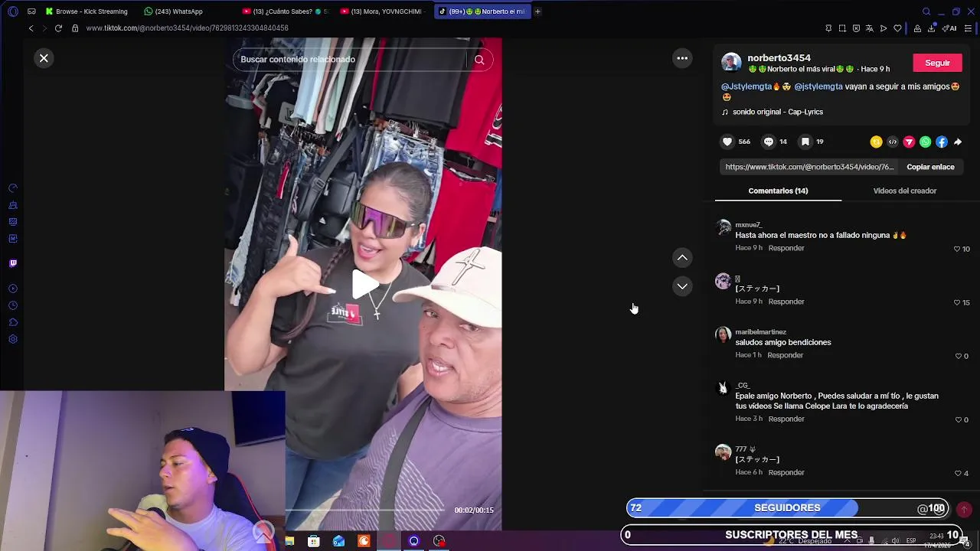
Task: Switch to ¿Cuánto Sabes? YouTube tab
Action: coord(284,11)
